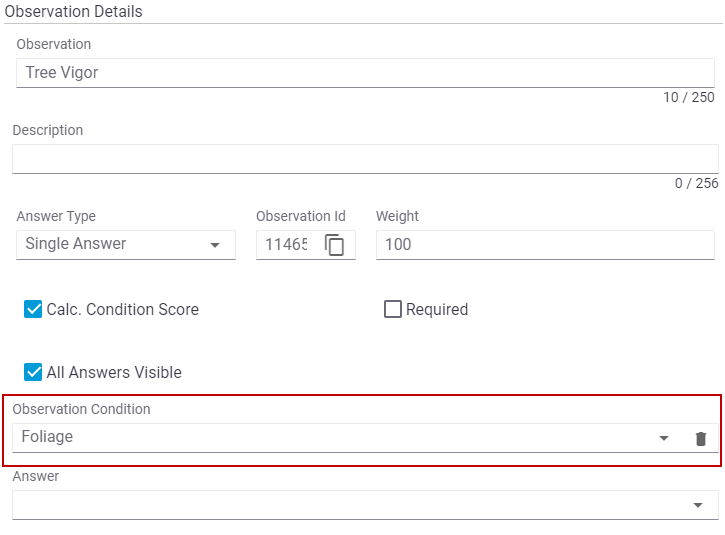
Task: Toggle the All Answers Visible checkbox
Action: tap(33, 372)
